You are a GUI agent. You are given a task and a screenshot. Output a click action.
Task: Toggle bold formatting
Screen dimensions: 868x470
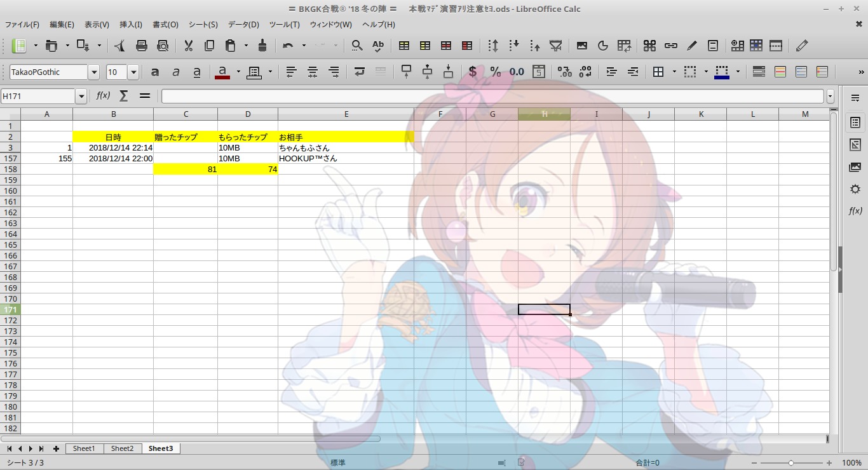click(x=155, y=72)
